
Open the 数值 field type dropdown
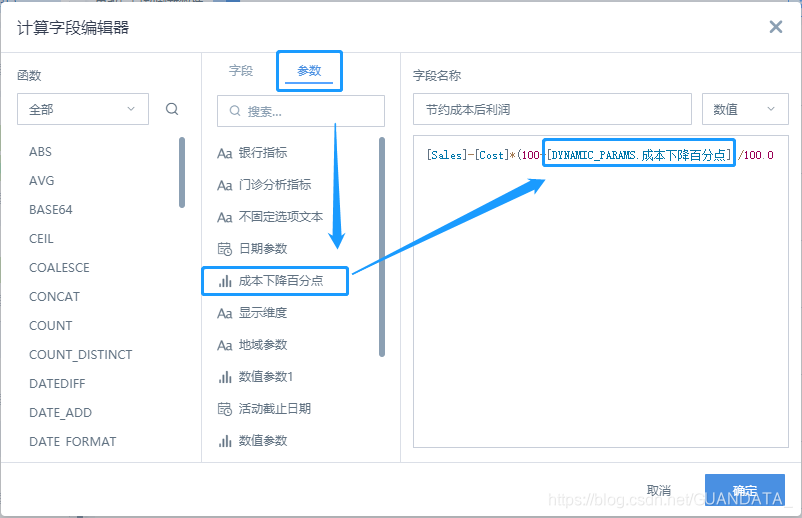(x=745, y=109)
